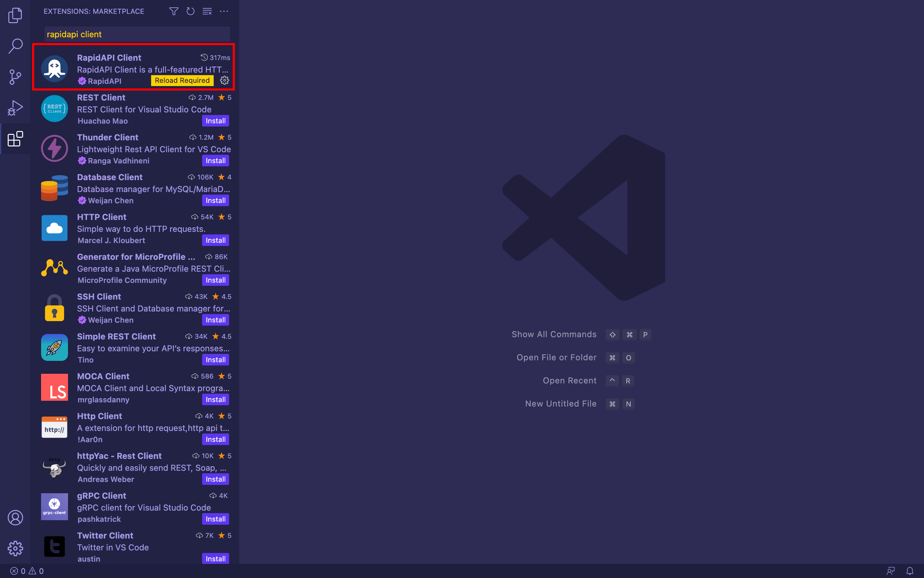This screenshot has width=924, height=578.
Task: Select the Simple REST Client title
Action: 116,337
